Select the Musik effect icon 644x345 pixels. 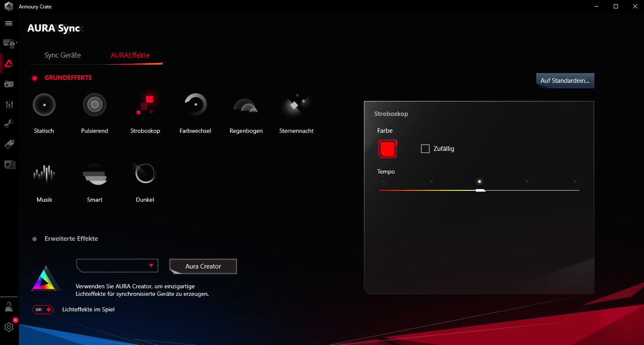click(44, 174)
